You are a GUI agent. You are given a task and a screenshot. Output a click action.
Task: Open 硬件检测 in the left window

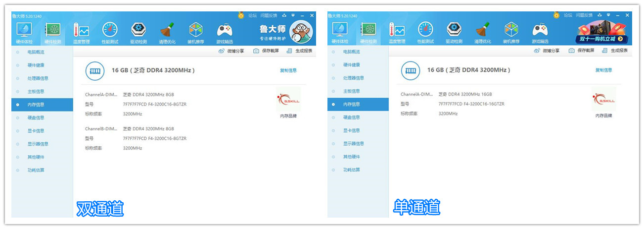(x=52, y=33)
